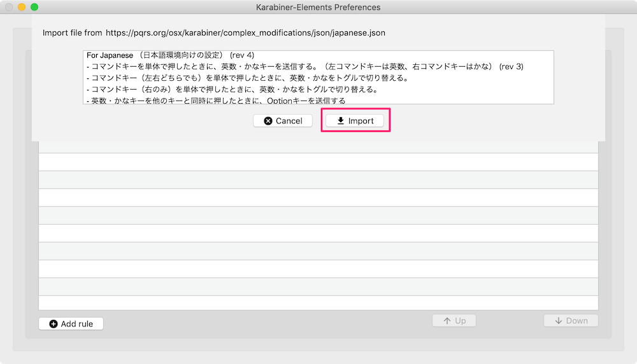
Task: Click the Down button
Action: point(571,321)
